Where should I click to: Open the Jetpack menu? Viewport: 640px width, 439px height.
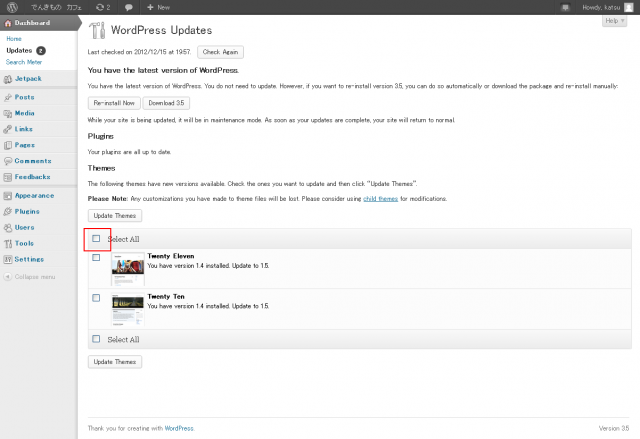click(x=28, y=79)
